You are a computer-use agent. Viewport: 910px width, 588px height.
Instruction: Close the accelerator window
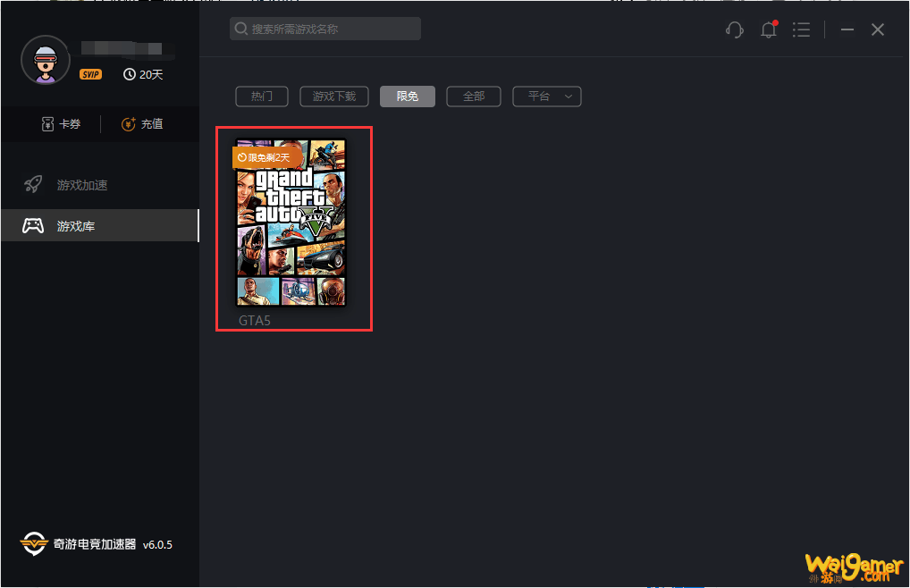pos(878,29)
